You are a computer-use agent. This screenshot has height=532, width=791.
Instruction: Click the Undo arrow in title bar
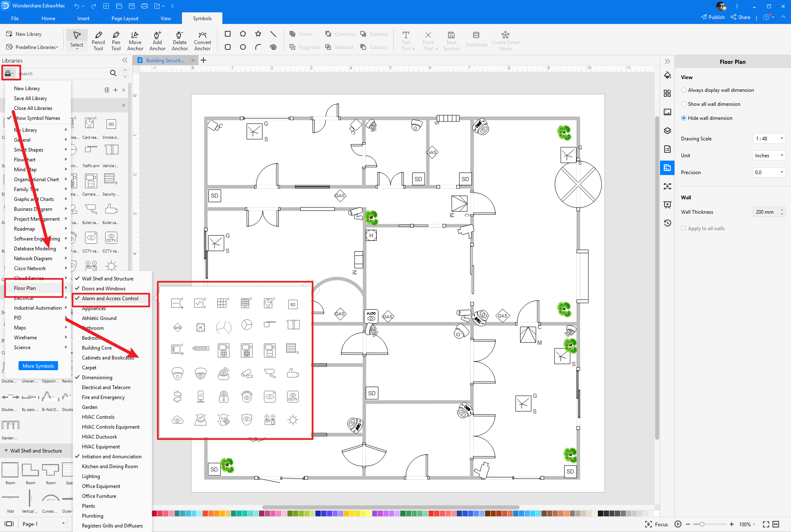[77, 6]
